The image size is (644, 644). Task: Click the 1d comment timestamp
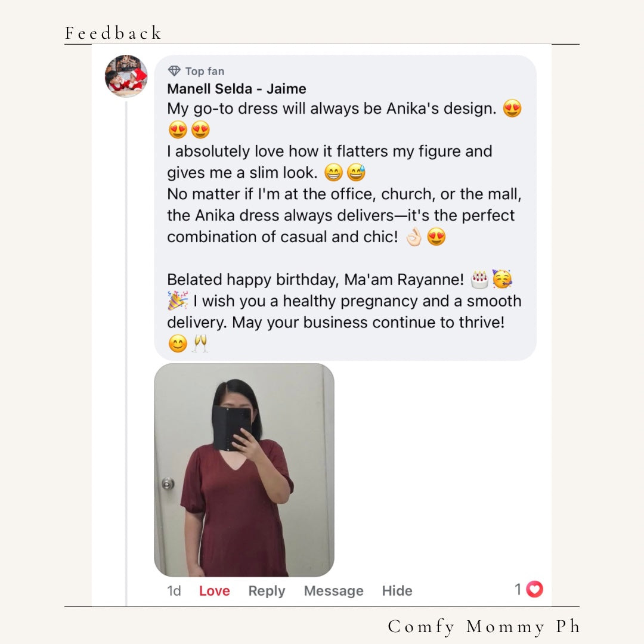click(x=174, y=591)
